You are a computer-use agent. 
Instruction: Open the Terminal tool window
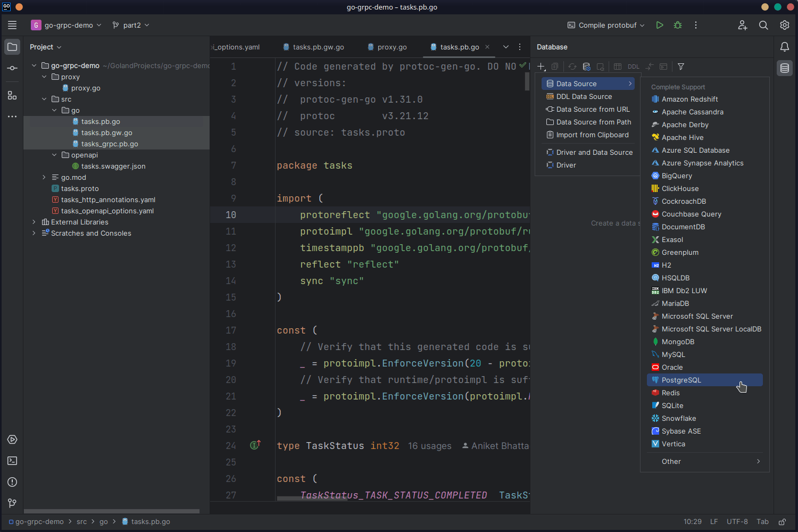[x=12, y=461]
